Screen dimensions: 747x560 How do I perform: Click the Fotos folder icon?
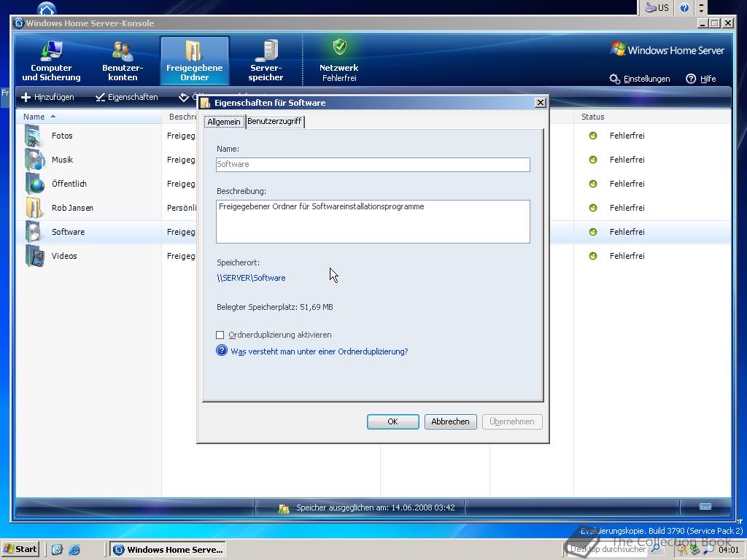pos(34,136)
